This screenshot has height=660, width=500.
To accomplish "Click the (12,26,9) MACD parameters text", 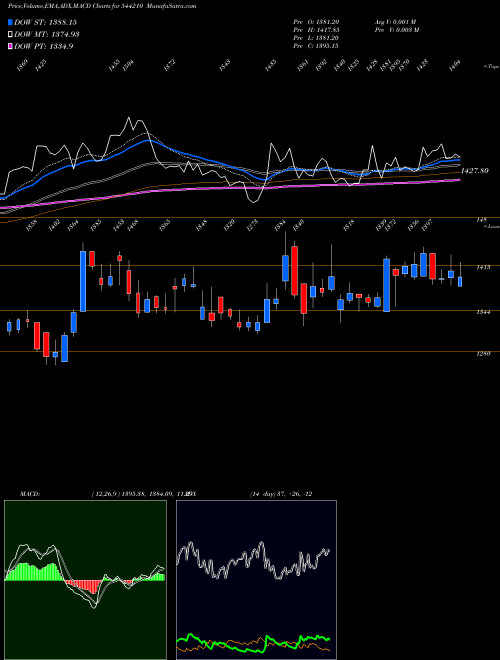I will [x=105, y=494].
